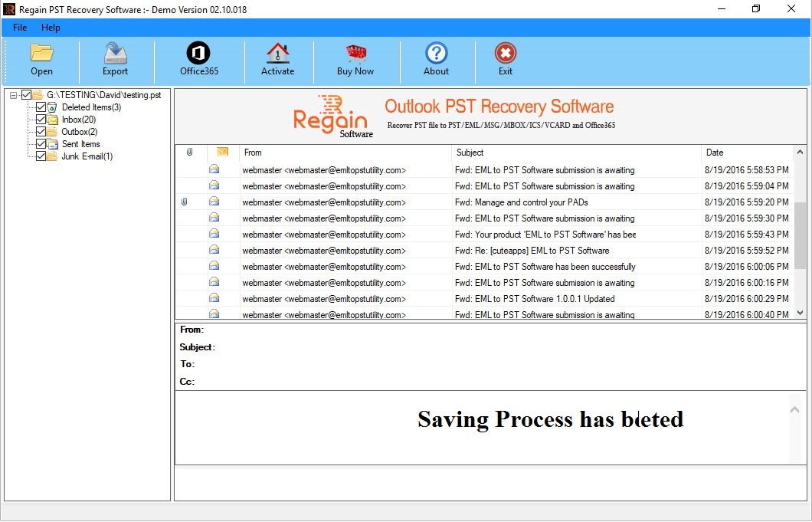Open the Help menu

51,28
